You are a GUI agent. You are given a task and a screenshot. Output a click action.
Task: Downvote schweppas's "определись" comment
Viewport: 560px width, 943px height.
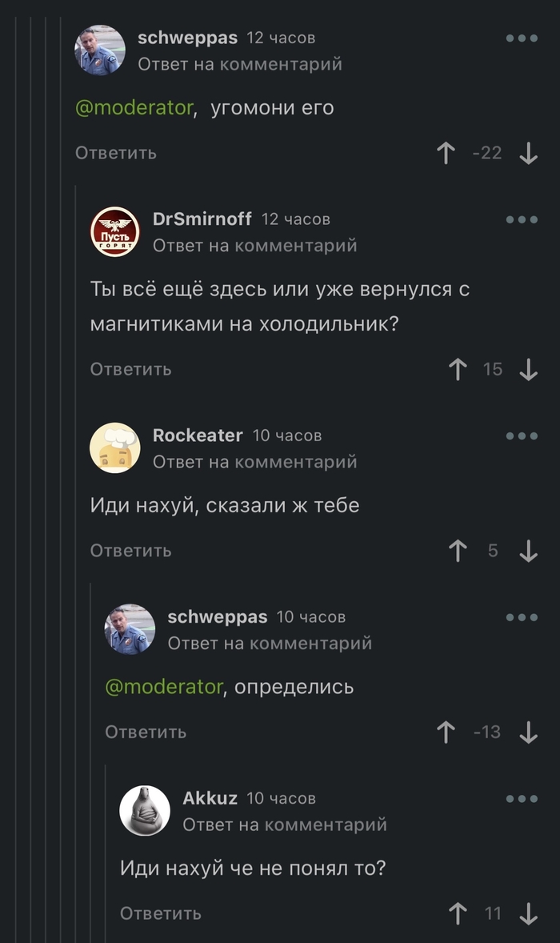pyautogui.click(x=528, y=732)
